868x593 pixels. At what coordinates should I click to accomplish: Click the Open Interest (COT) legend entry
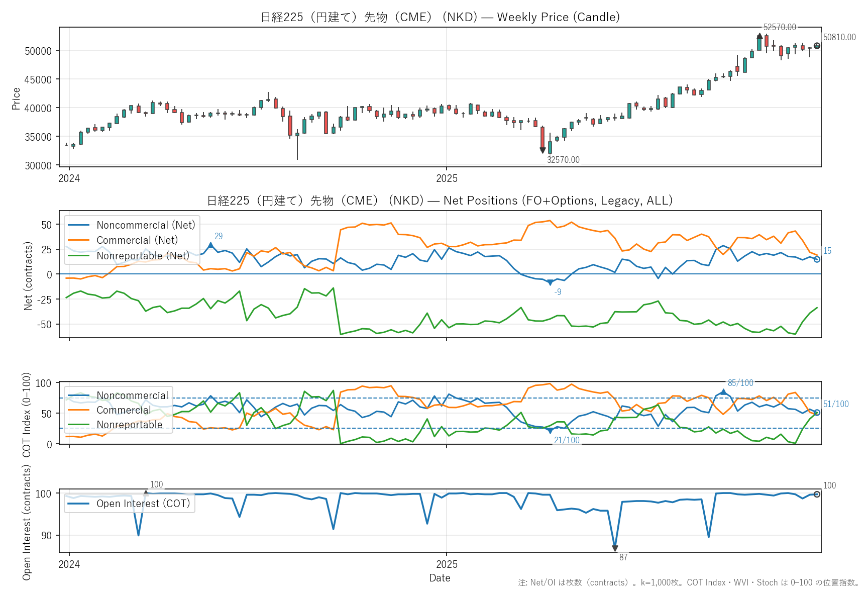(x=130, y=504)
